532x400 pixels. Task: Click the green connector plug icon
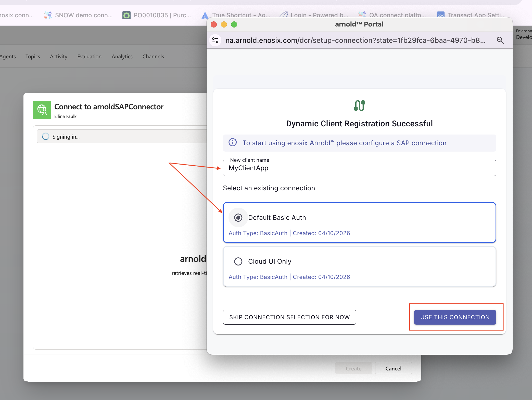click(359, 105)
